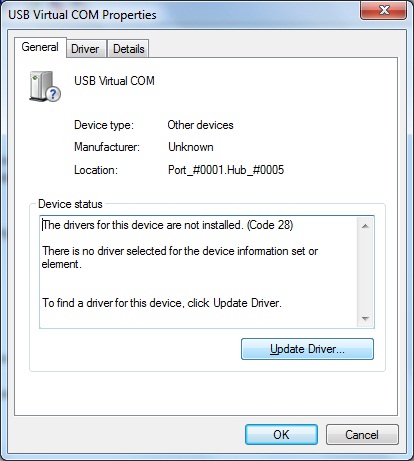Screen dimensions: 414x461
Task: Click the Device status group label
Action: pos(70,204)
